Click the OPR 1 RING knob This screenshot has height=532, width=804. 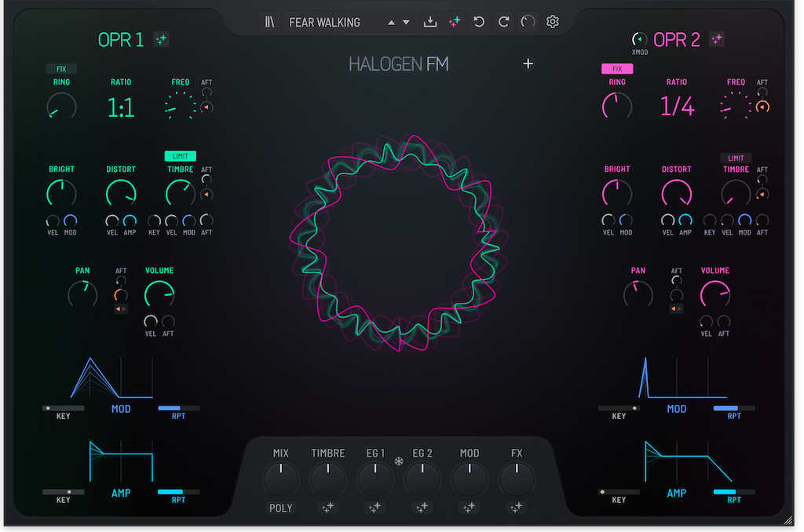click(x=61, y=107)
